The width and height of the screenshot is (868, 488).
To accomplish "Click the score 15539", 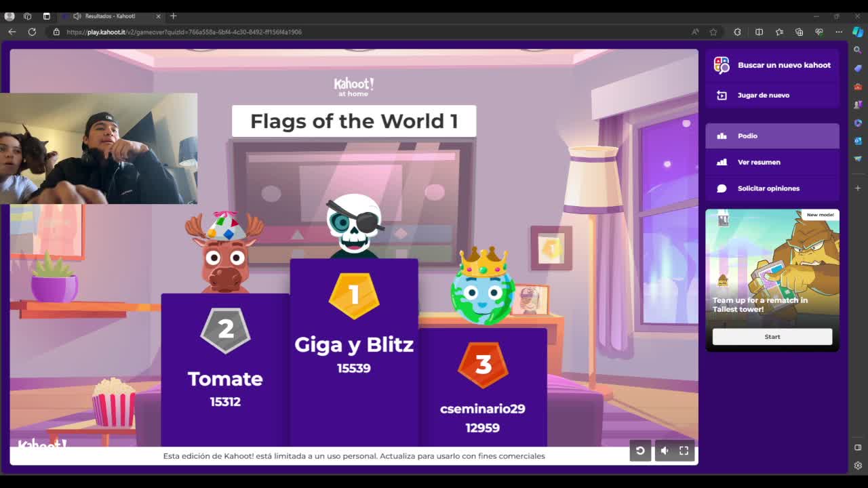I will point(354,368).
